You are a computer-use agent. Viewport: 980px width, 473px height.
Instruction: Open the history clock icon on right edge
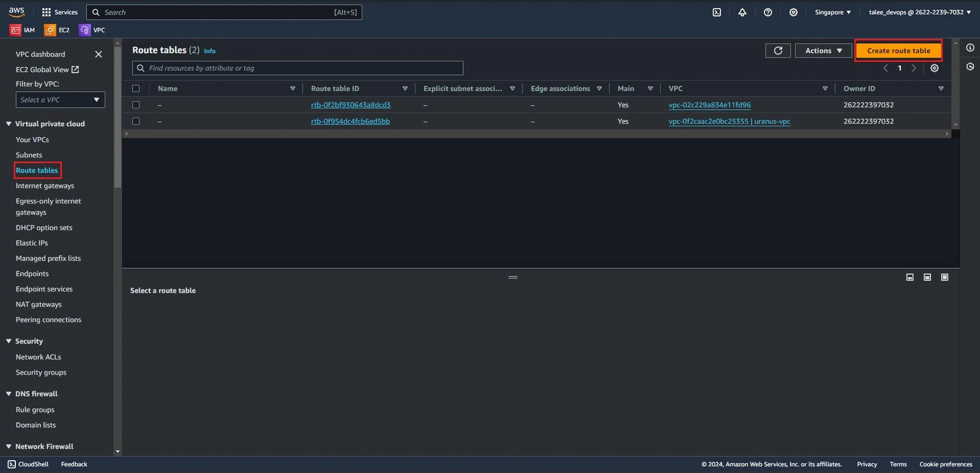pyautogui.click(x=970, y=66)
